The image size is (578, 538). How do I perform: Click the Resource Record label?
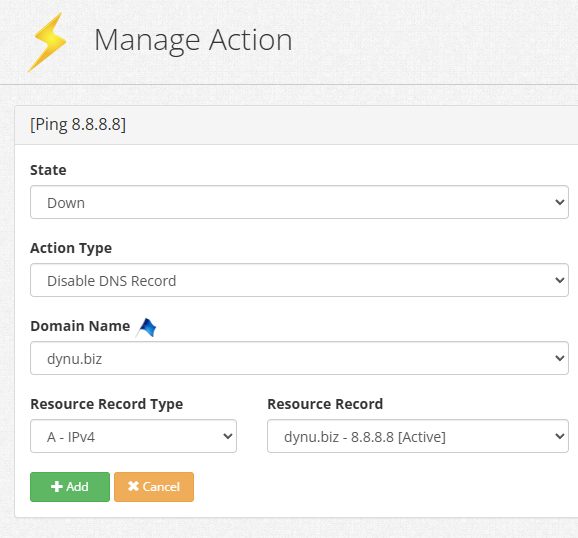[x=325, y=404]
